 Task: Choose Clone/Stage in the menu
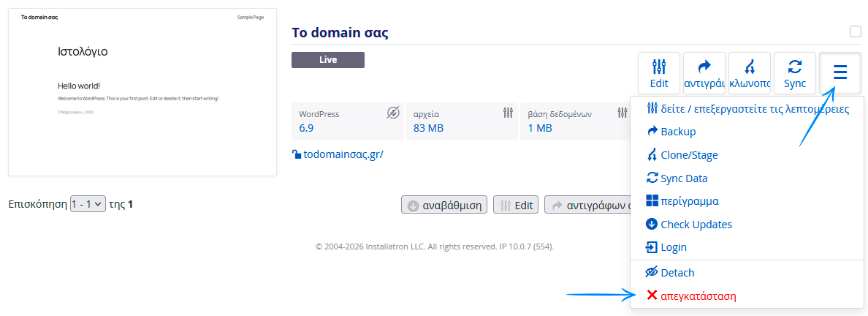(688, 155)
